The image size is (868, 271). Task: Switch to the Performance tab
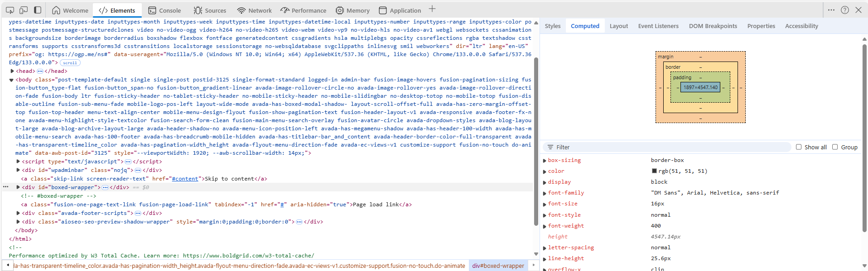303,10
